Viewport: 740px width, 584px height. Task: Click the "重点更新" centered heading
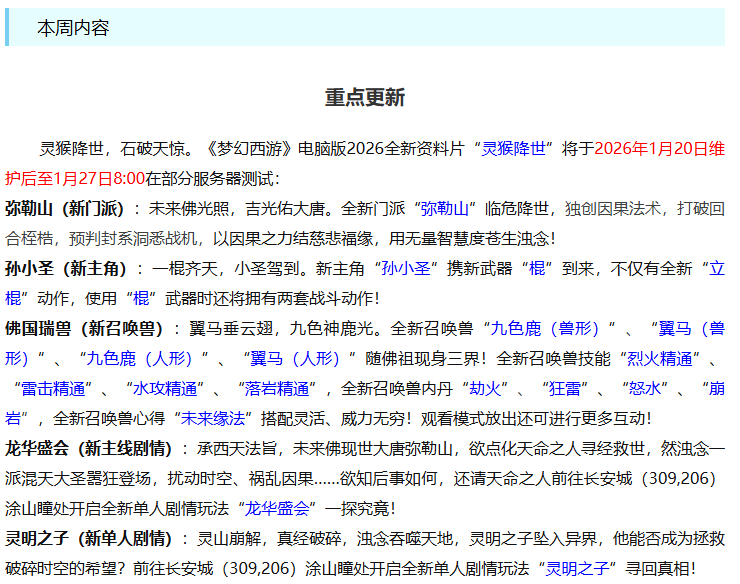(x=365, y=98)
